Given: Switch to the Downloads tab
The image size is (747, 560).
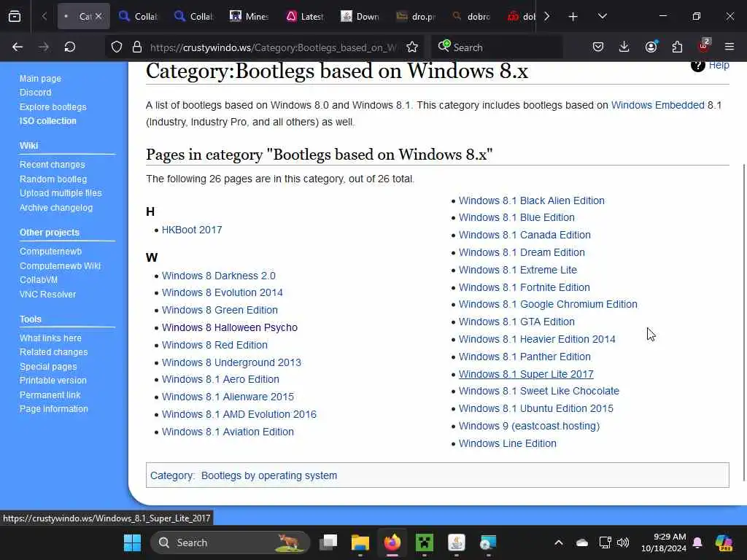Looking at the screenshot, I should tap(360, 17).
